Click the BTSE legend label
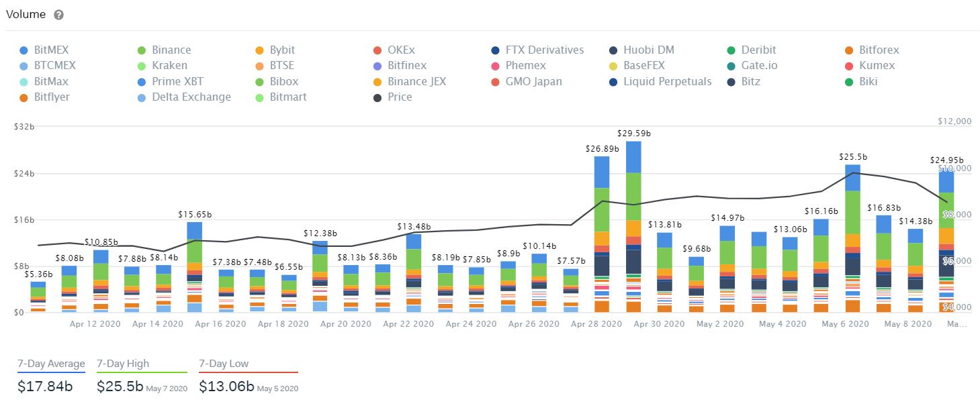Viewport: 980px width, 414px height. tap(282, 66)
